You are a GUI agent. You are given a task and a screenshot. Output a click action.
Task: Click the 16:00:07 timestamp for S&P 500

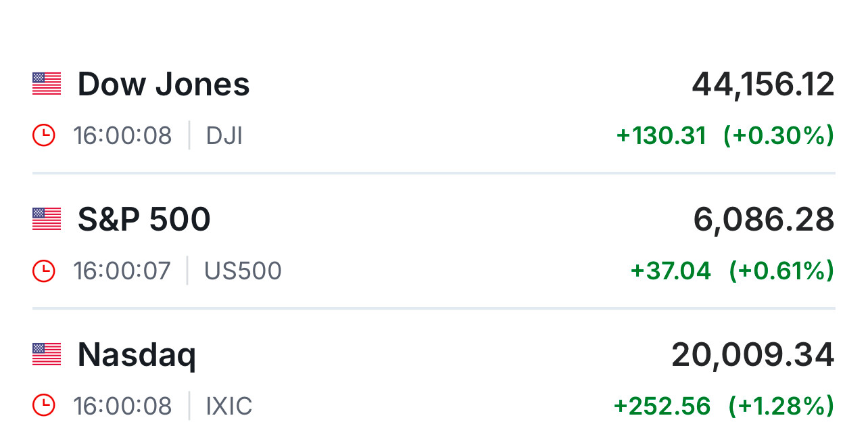(x=122, y=271)
